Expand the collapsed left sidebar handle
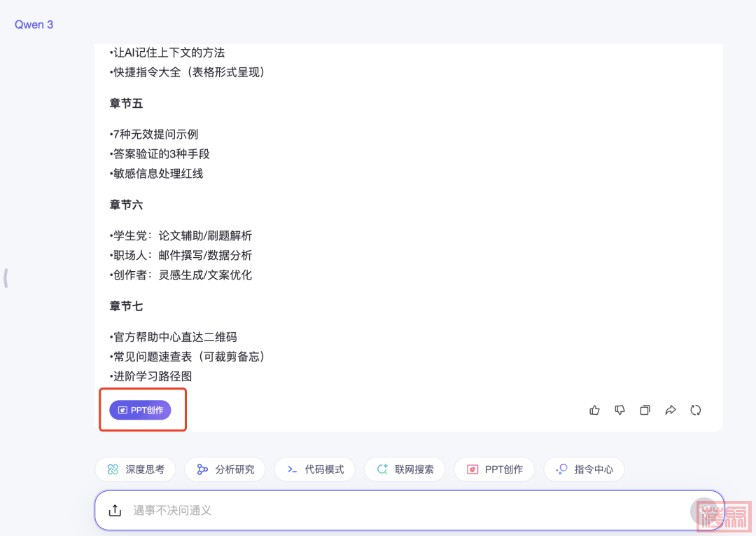Image resolution: width=756 pixels, height=536 pixels. tap(6, 278)
